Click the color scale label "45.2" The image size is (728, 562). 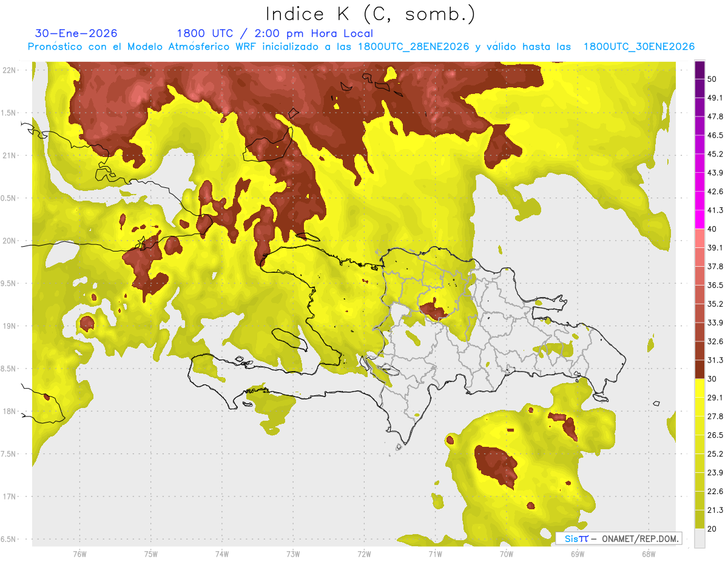coord(715,154)
